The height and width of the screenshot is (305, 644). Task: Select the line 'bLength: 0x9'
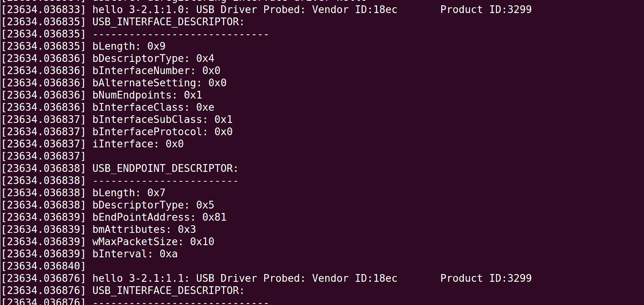(x=129, y=46)
